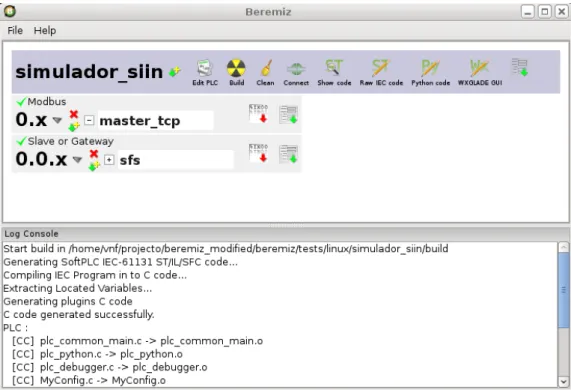571x390 pixels.
Task: Click the Beremiz application icon in title bar
Action: 10,12
